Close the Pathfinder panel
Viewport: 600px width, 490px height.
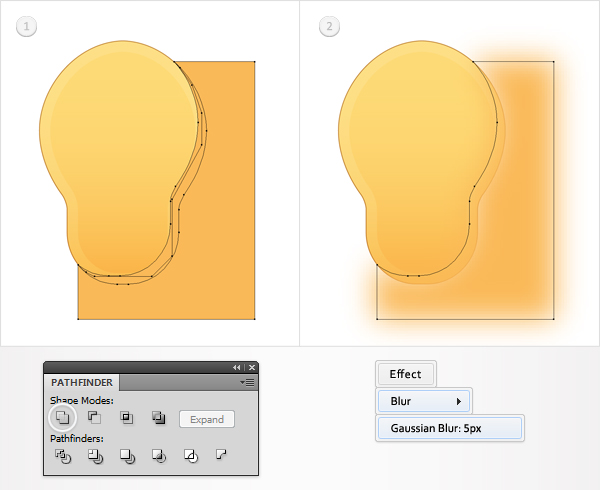[x=252, y=368]
